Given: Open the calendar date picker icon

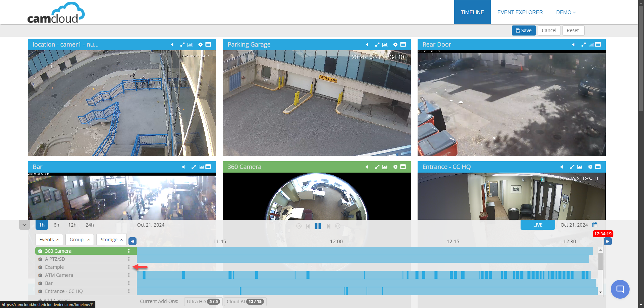Looking at the screenshot, I should 595,225.
